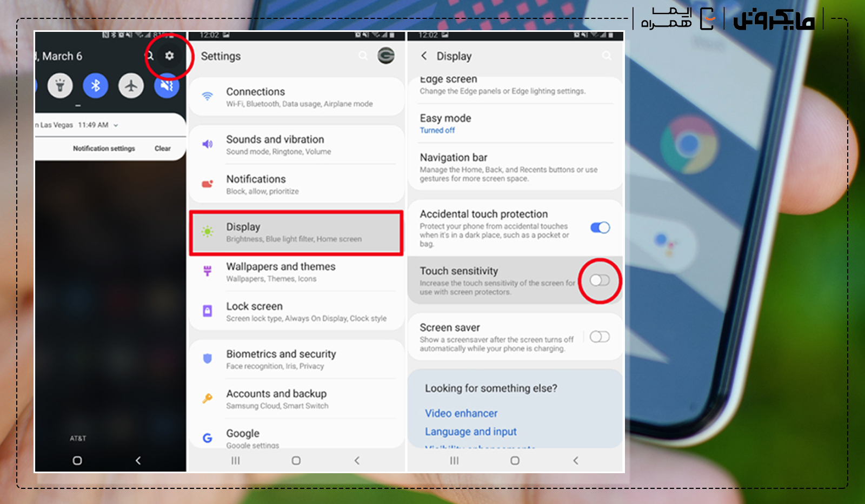
Task: Tap recents button in Display screen navbar
Action: (455, 461)
